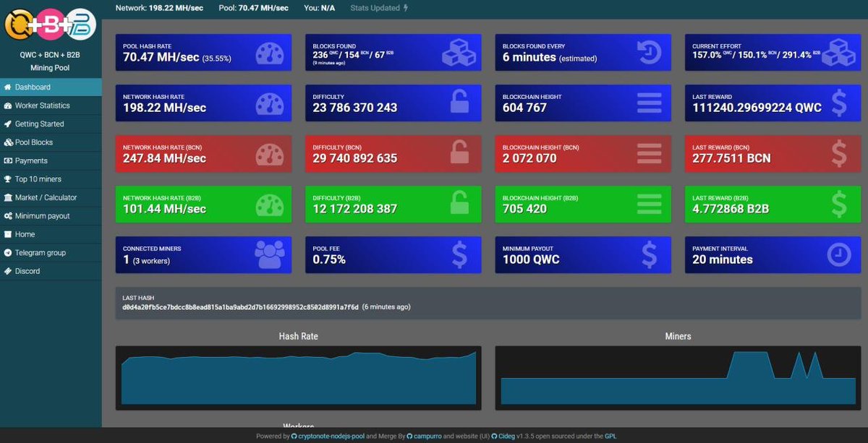Open Pool Blocks page
The width and height of the screenshot is (868, 443).
(51, 142)
